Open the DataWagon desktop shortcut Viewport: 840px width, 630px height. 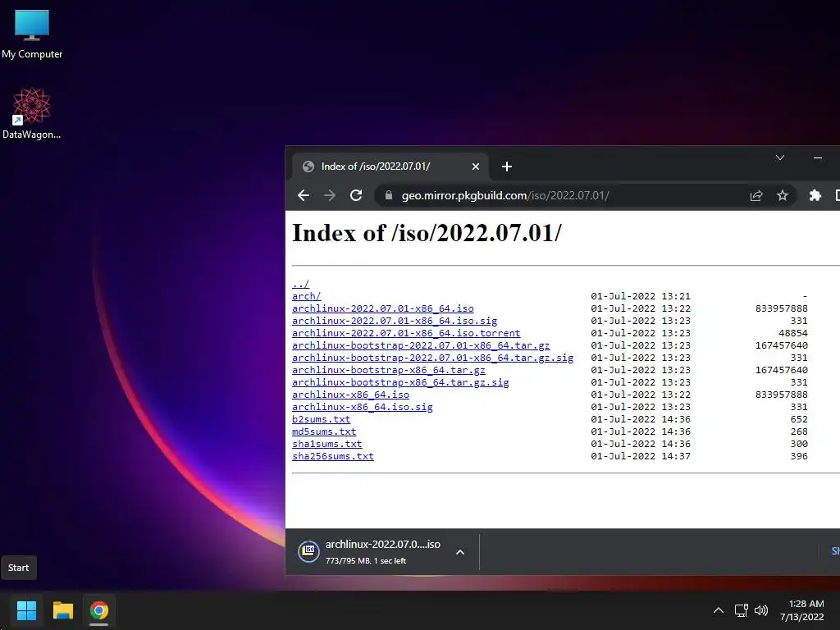[x=32, y=113]
